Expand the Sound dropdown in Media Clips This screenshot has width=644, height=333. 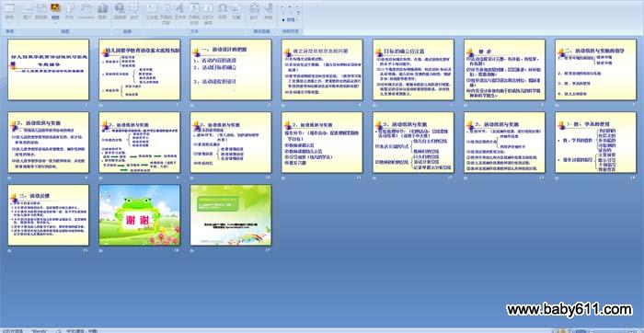click(x=269, y=23)
